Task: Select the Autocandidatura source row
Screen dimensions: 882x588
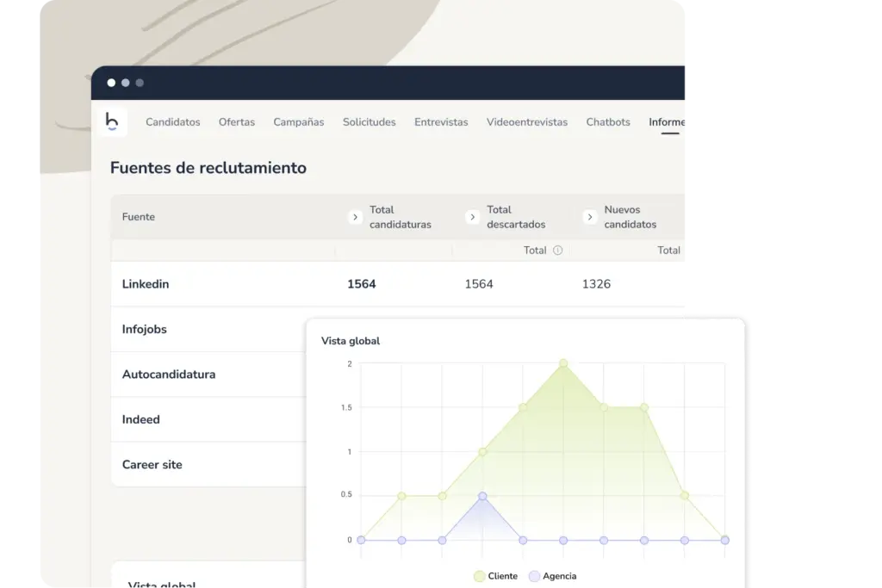Action: [208, 374]
